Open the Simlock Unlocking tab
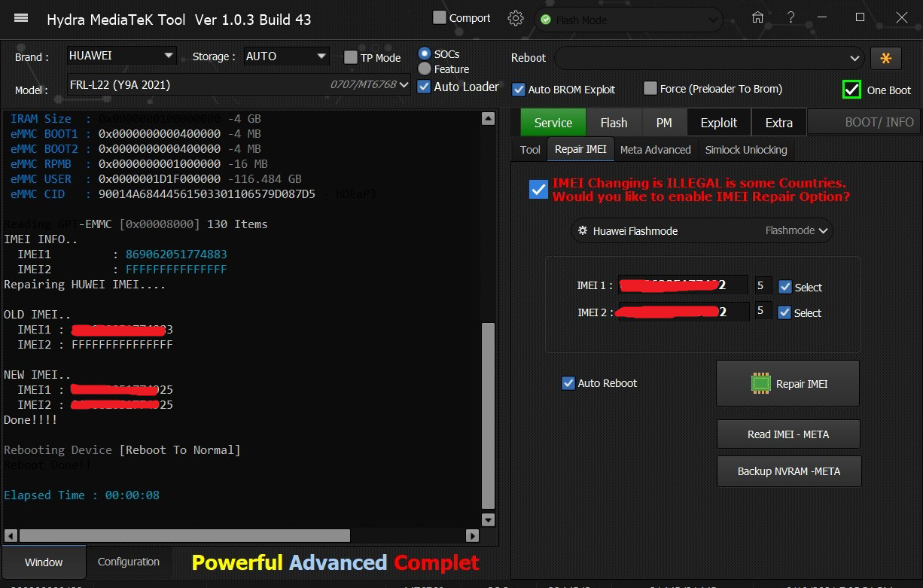Image resolution: width=923 pixels, height=588 pixels. (x=745, y=150)
